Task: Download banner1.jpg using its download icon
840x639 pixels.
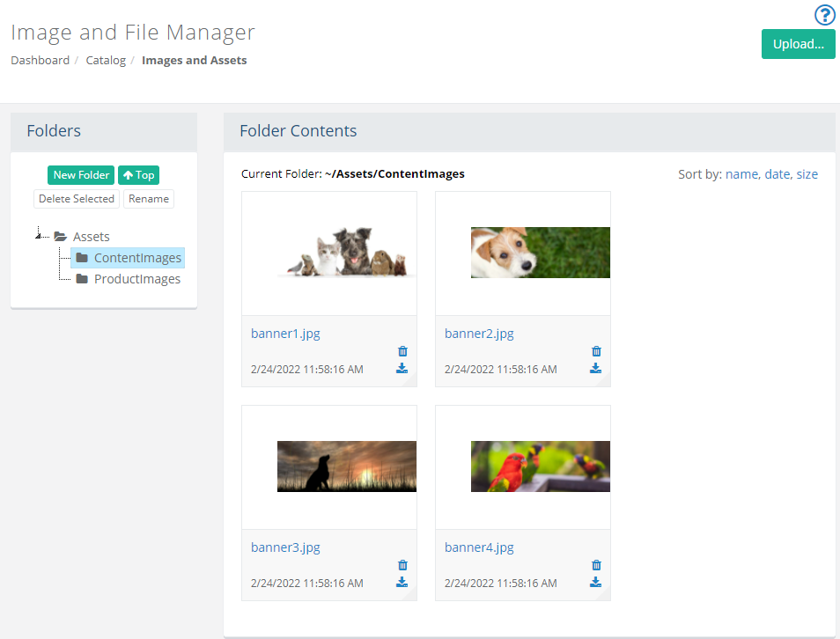Action: [x=402, y=369]
